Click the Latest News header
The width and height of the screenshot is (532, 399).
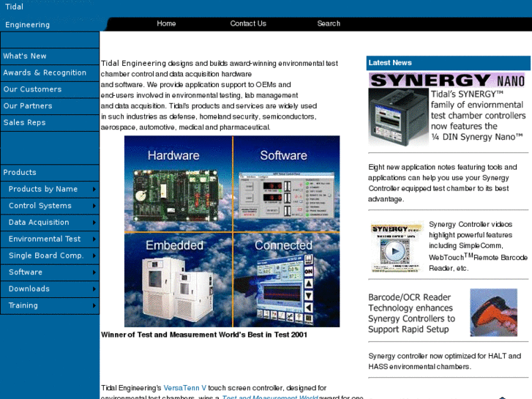[x=448, y=63]
